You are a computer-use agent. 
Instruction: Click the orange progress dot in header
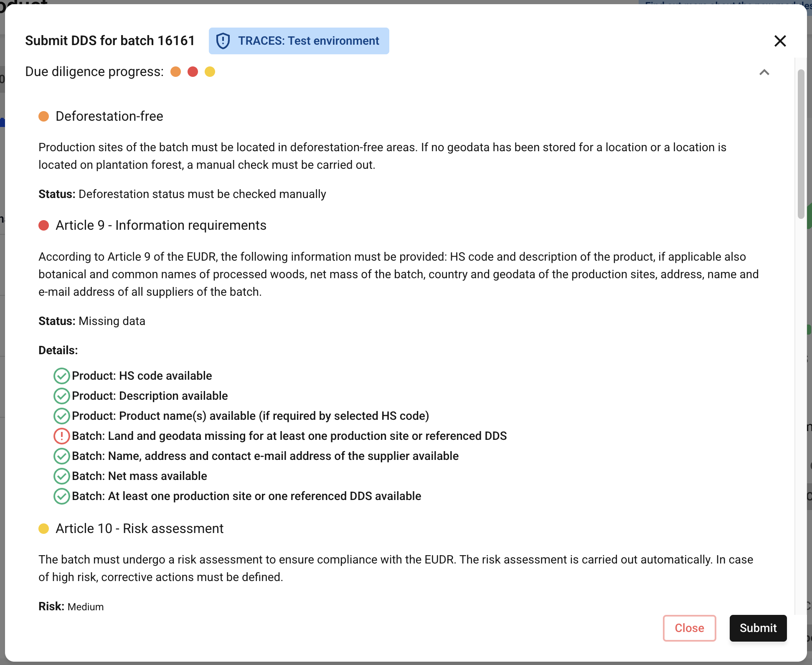coord(176,72)
